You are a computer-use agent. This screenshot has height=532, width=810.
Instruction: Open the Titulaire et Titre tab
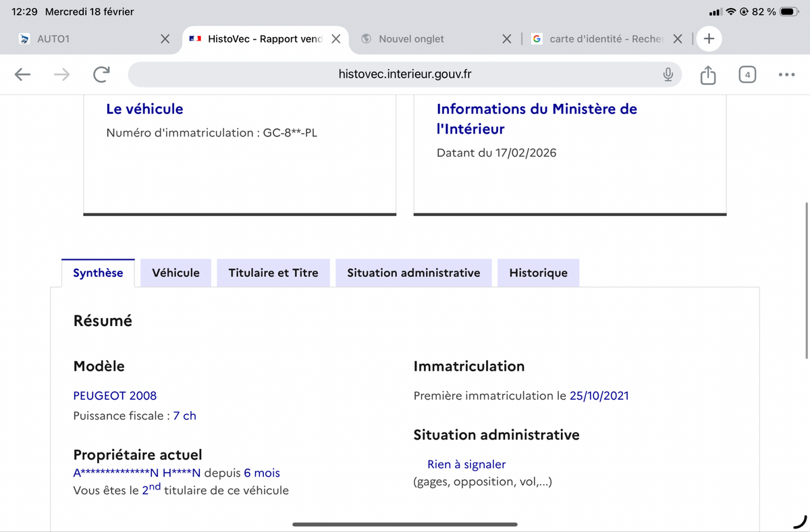pyautogui.click(x=273, y=273)
